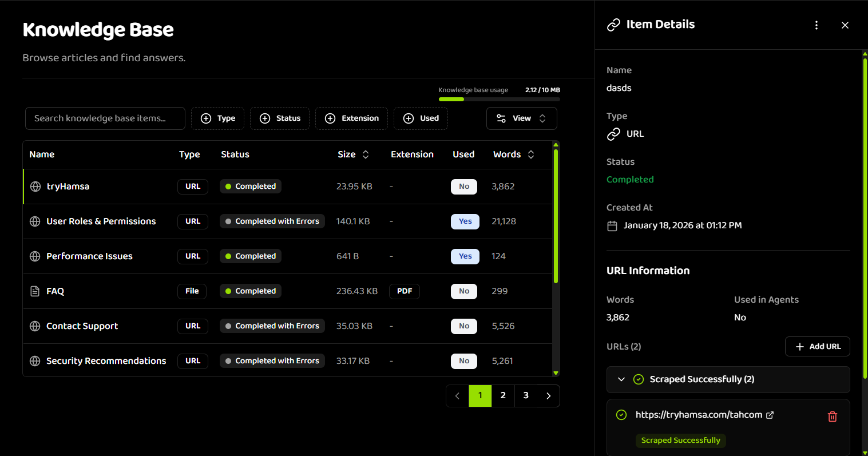868x456 pixels.
Task: Click the Used column header
Action: 463,154
